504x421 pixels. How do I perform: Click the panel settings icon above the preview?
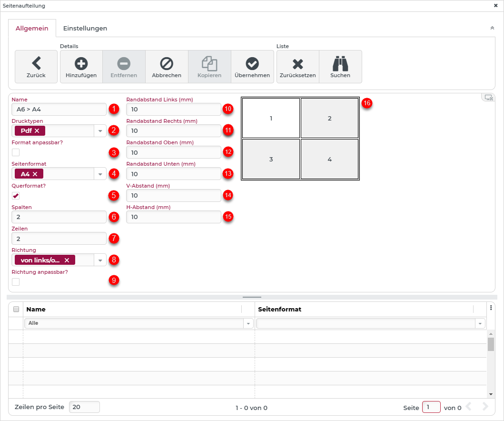click(x=488, y=97)
